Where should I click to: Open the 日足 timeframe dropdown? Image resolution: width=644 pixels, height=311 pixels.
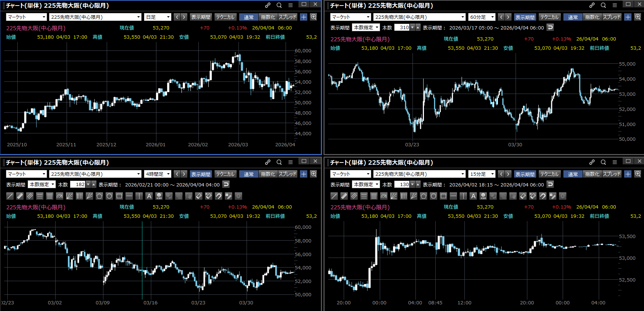[x=158, y=17]
